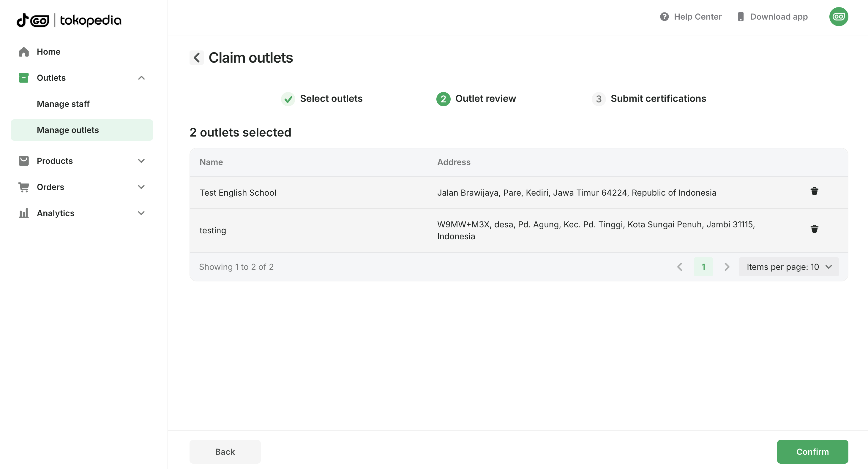Image resolution: width=868 pixels, height=469 pixels.
Task: Click the Help Center question icon
Action: pyautogui.click(x=664, y=17)
